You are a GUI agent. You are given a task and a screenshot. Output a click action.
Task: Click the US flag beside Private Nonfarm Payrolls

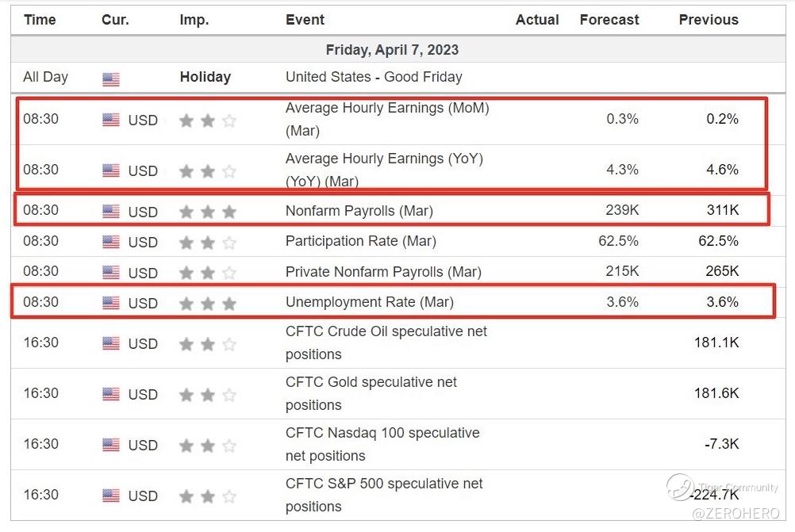[x=111, y=273]
